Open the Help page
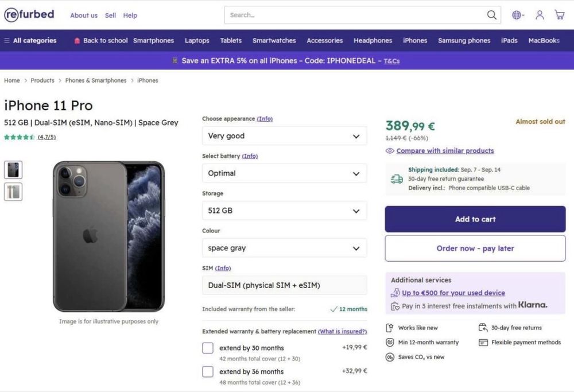This screenshot has height=392, width=574. pyautogui.click(x=130, y=15)
